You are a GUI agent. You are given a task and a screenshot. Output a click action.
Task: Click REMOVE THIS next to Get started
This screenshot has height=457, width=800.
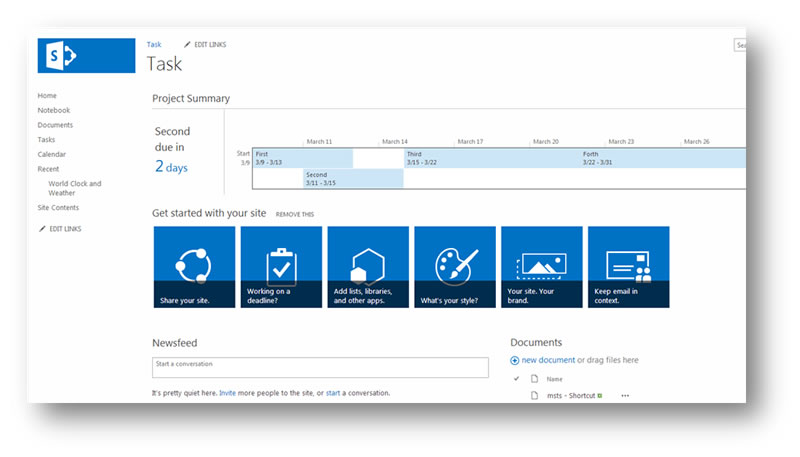[294, 214]
